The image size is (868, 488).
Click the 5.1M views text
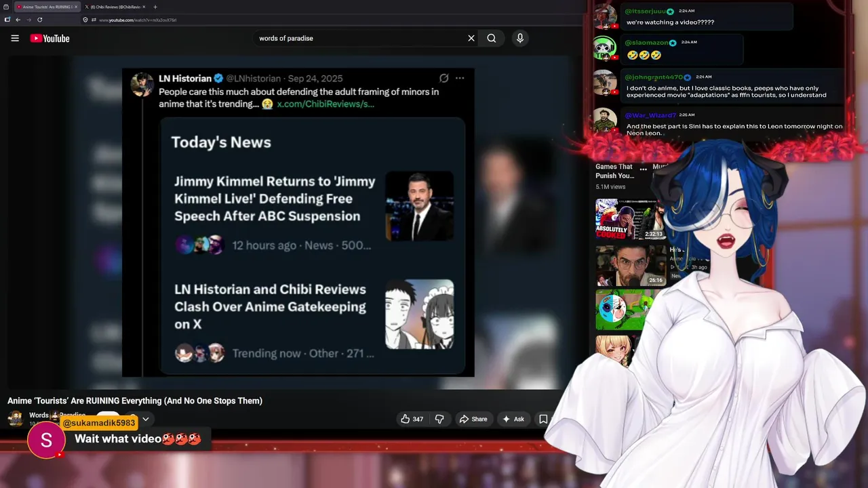point(610,187)
